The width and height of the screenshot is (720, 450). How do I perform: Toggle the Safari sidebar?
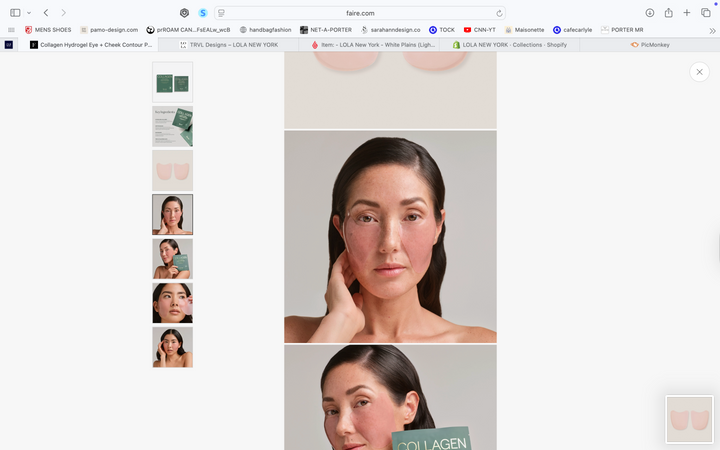point(15,13)
